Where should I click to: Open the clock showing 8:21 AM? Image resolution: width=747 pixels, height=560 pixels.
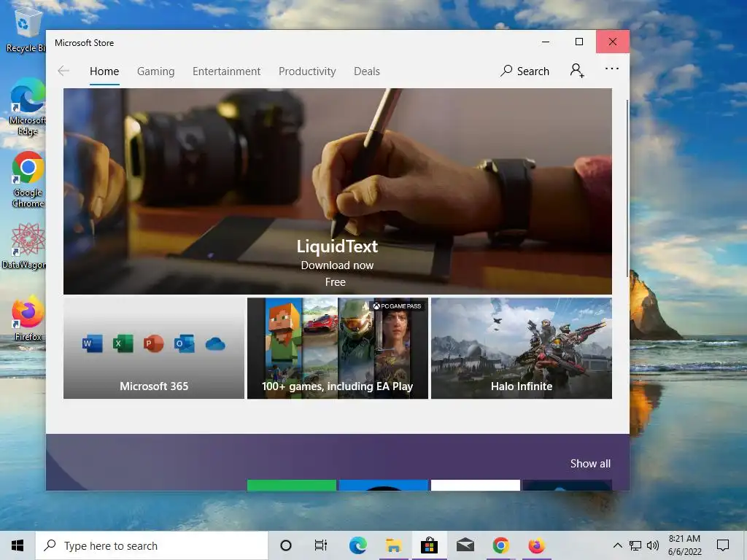click(x=684, y=545)
